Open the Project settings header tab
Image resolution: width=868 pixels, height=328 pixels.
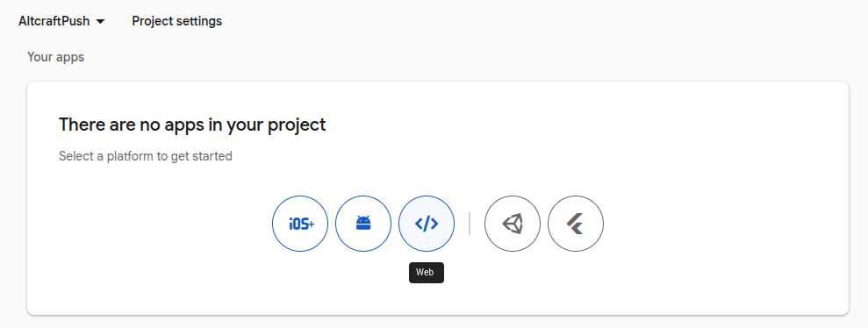(176, 21)
